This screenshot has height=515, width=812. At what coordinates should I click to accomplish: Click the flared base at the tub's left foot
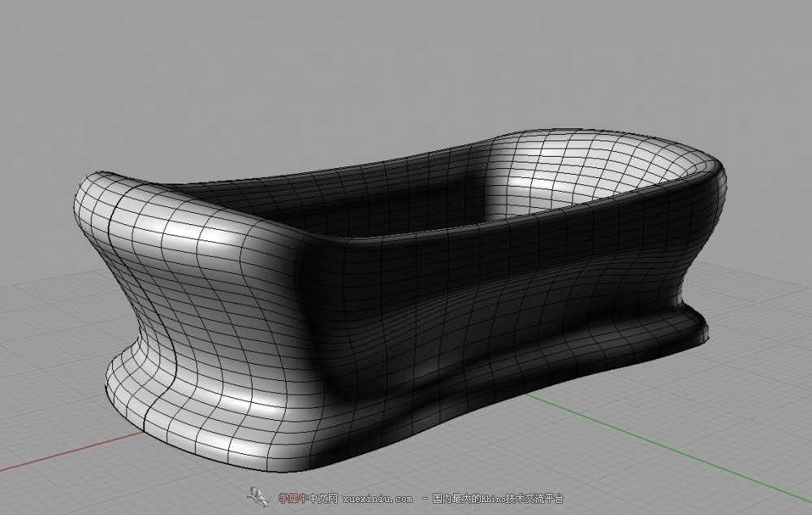146,398
